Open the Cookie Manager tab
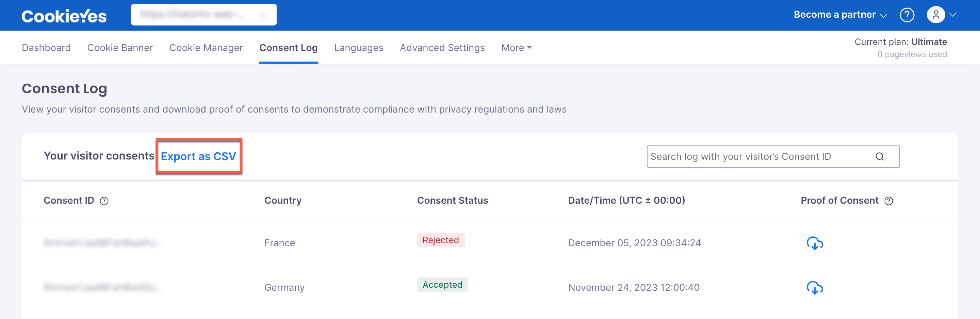This screenshot has height=319, width=980. click(x=206, y=48)
